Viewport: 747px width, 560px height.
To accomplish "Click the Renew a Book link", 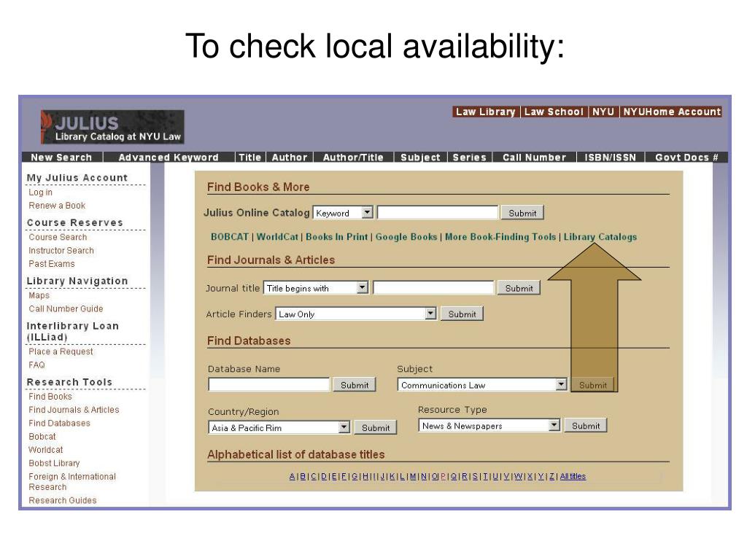I will point(57,205).
